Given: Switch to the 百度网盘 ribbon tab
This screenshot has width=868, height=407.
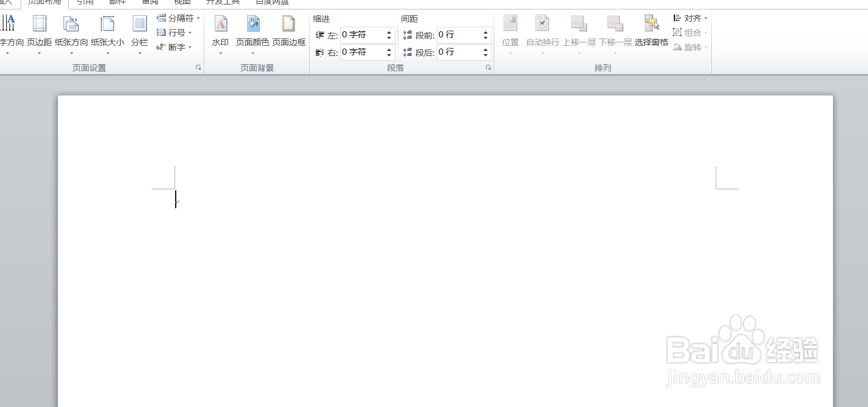Looking at the screenshot, I should pos(272,3).
